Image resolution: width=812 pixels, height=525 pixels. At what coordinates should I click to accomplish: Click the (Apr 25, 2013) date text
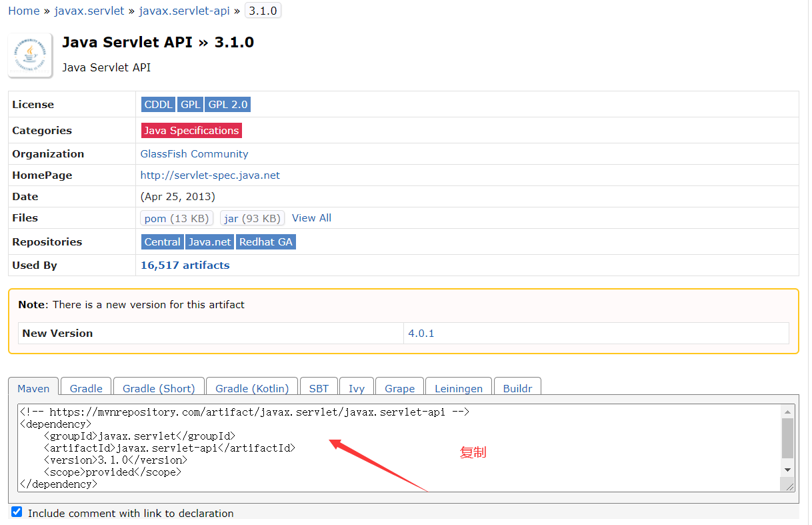pyautogui.click(x=178, y=197)
